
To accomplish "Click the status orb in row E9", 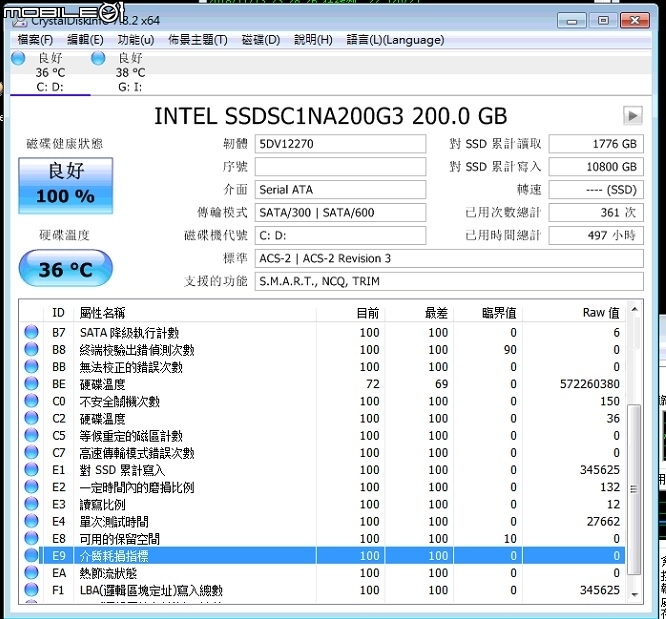I will (x=31, y=555).
